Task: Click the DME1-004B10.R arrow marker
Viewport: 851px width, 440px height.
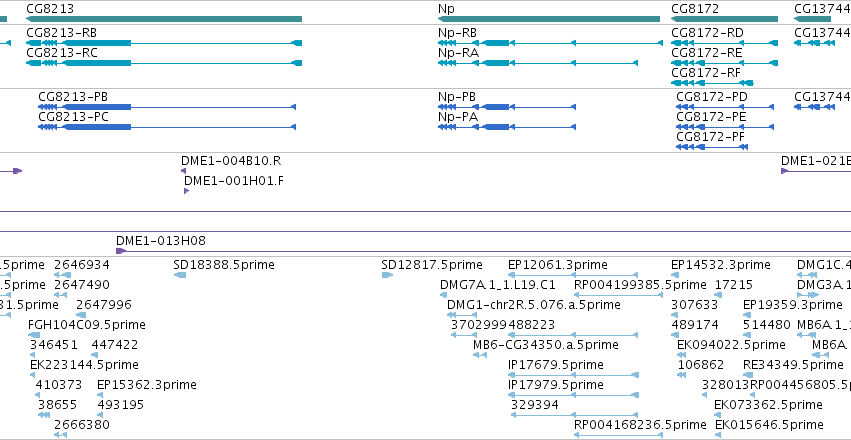Action: pyautogui.click(x=183, y=171)
